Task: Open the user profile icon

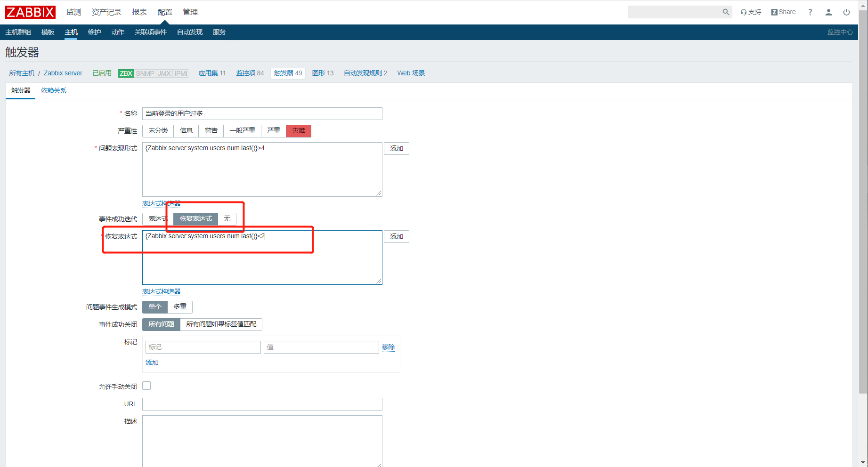Action: [828, 12]
